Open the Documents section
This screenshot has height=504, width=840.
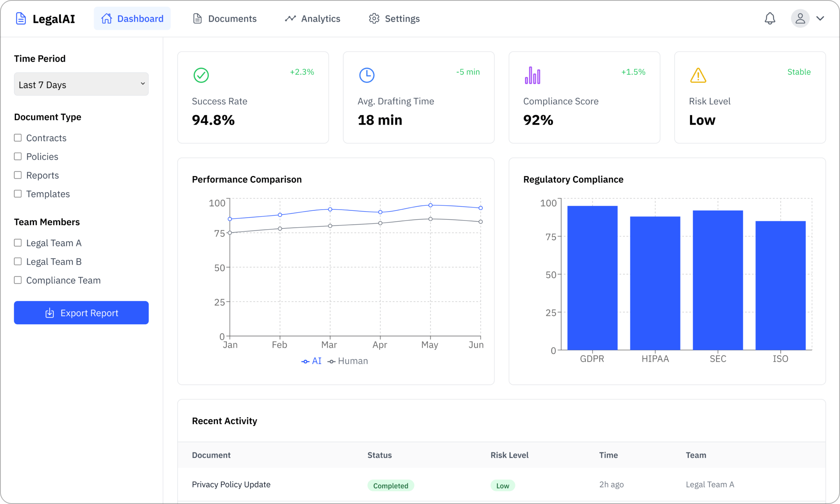pyautogui.click(x=225, y=18)
